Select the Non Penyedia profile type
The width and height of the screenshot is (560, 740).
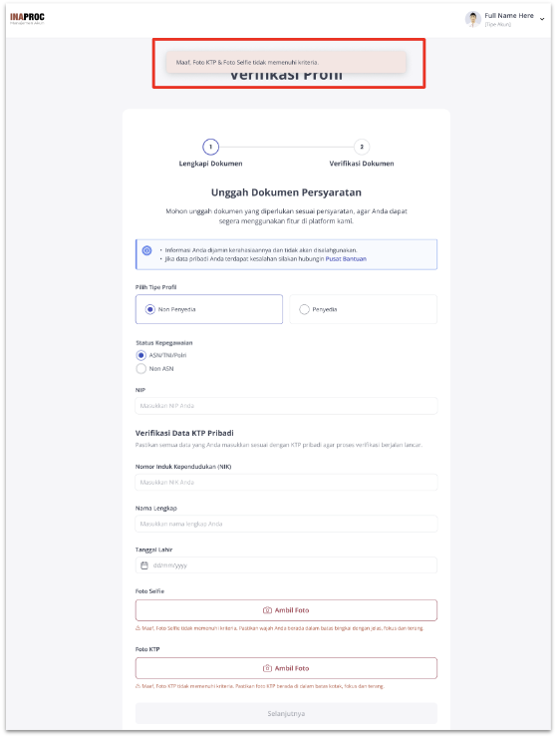[209, 309]
